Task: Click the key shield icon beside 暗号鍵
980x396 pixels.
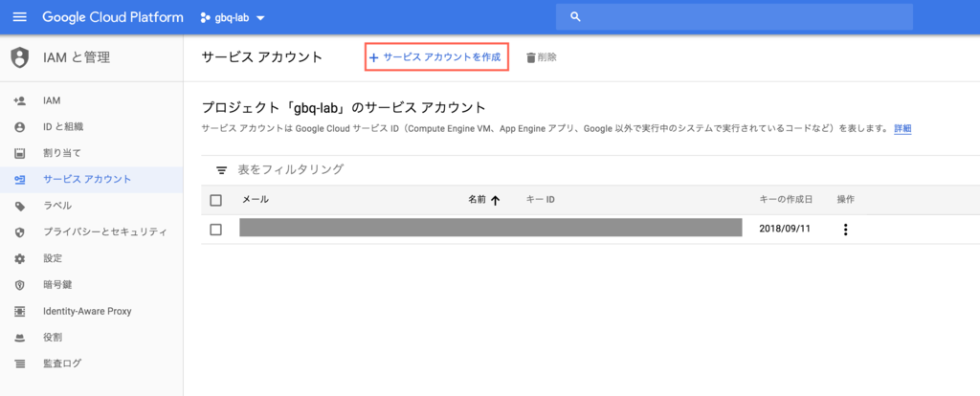Action: click(x=19, y=285)
